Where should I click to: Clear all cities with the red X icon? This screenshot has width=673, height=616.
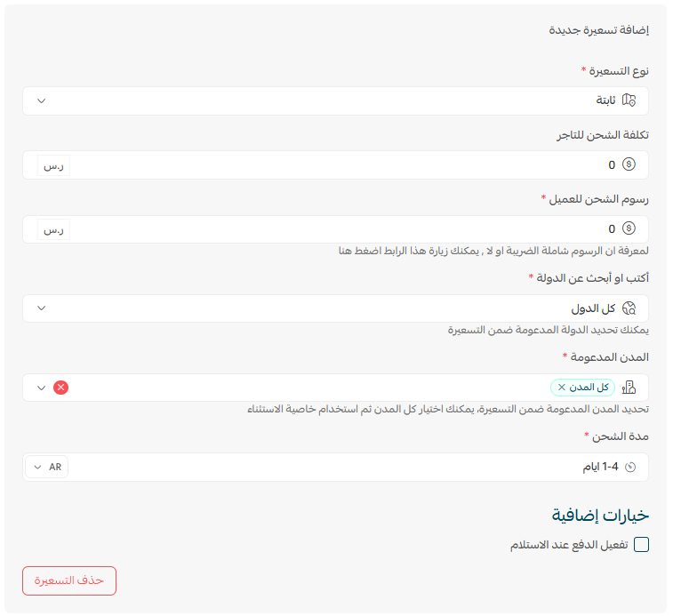[x=60, y=388]
